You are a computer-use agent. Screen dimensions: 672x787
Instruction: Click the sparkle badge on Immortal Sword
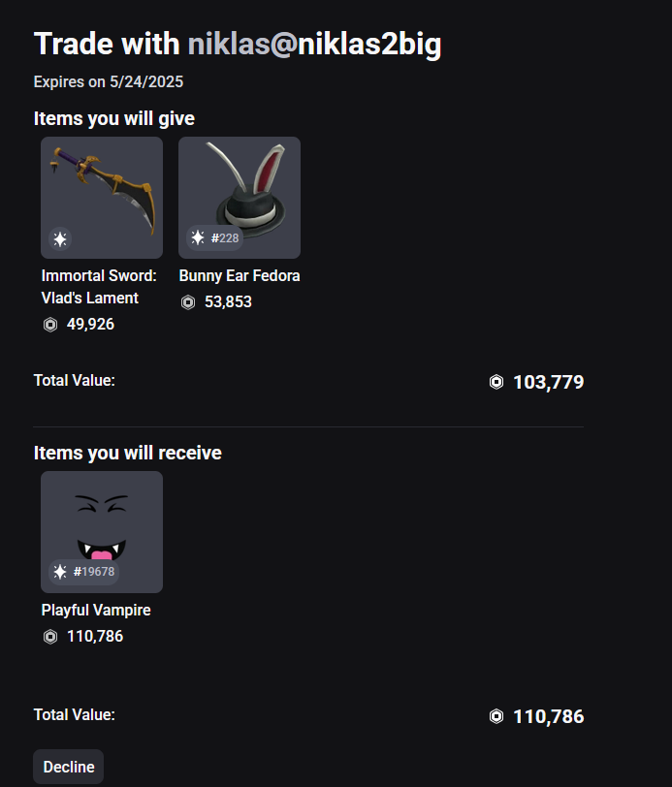coord(57,238)
